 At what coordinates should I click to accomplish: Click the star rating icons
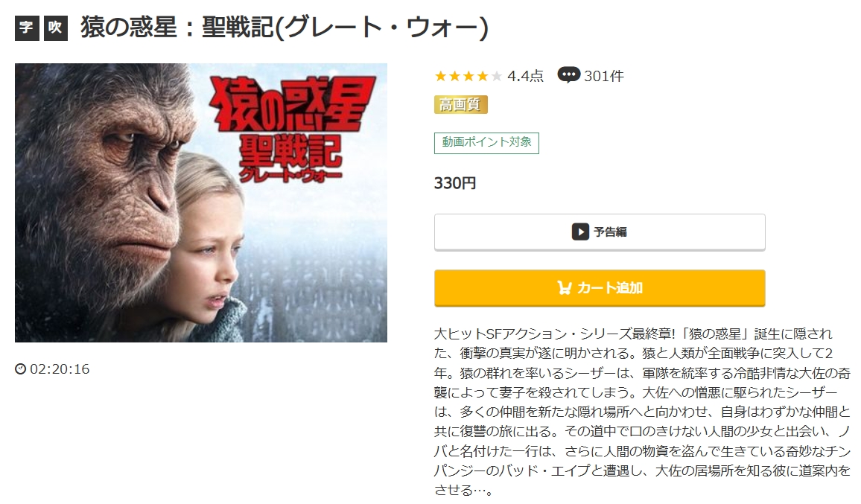click(x=468, y=76)
